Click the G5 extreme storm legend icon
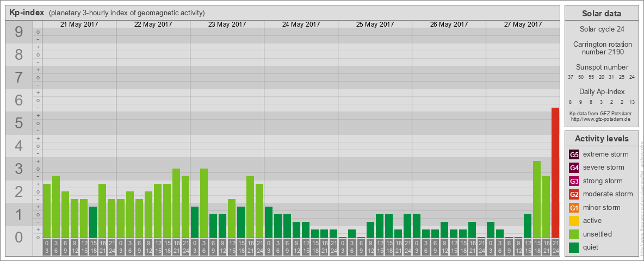The height and width of the screenshot is (261, 644). [x=574, y=155]
